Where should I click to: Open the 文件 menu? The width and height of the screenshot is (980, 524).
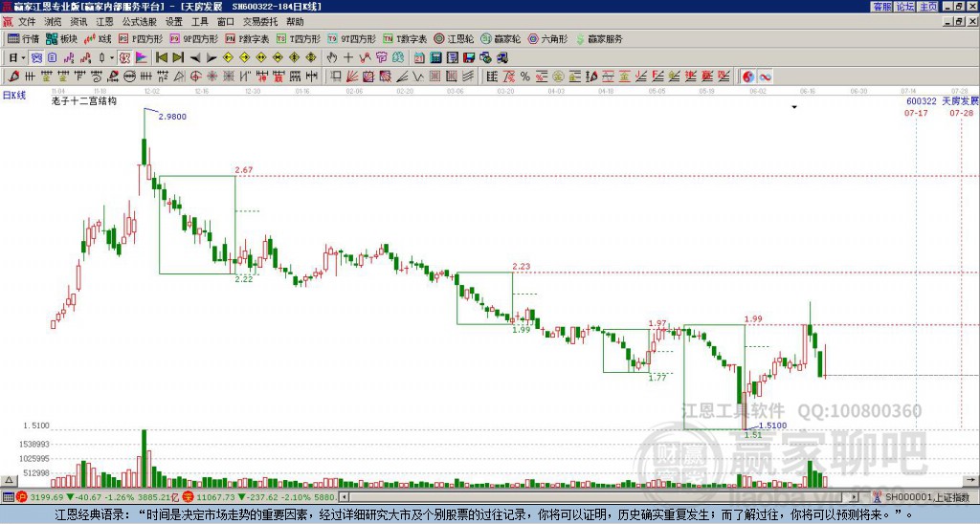[27, 22]
